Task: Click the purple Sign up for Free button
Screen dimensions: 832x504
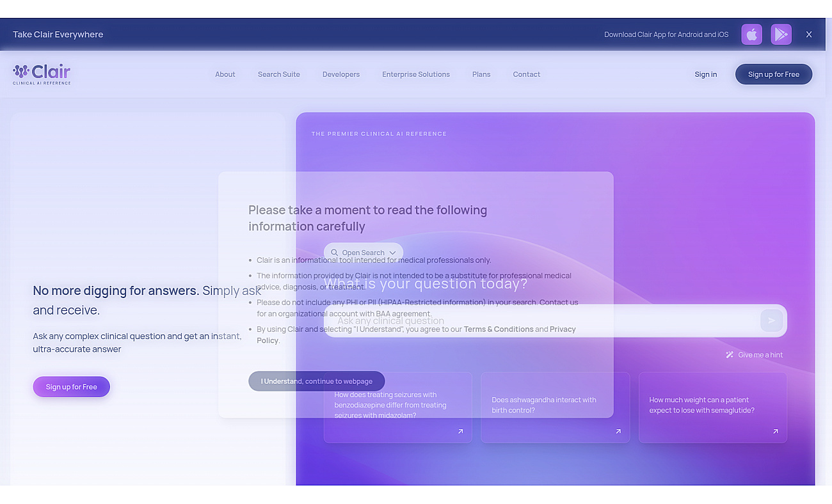Action: (72, 387)
